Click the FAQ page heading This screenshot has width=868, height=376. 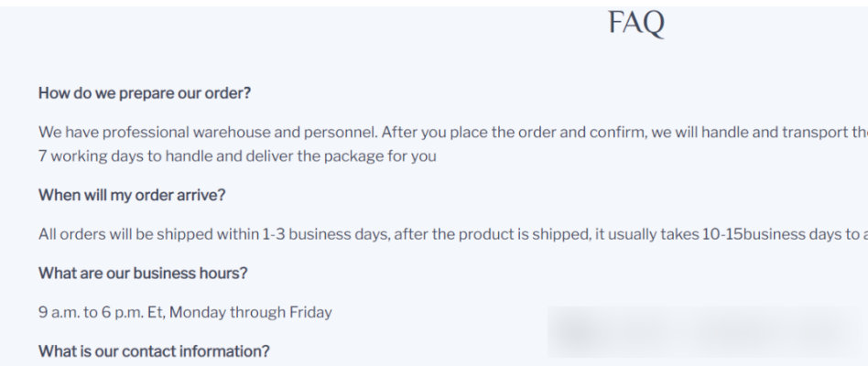pos(636,24)
